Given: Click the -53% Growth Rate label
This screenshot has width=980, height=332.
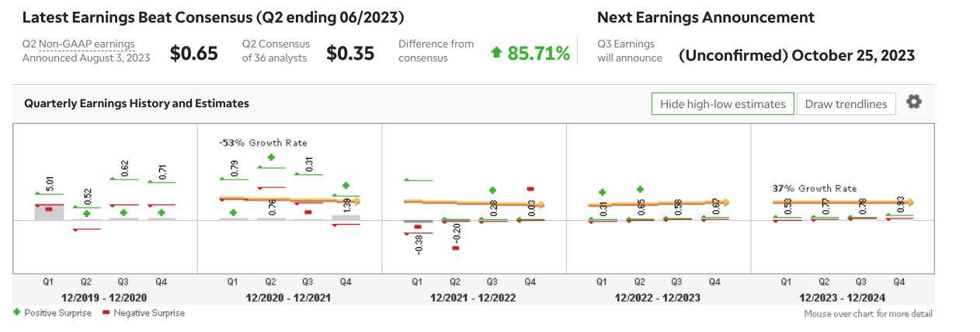Looking at the screenshot, I should tap(264, 143).
